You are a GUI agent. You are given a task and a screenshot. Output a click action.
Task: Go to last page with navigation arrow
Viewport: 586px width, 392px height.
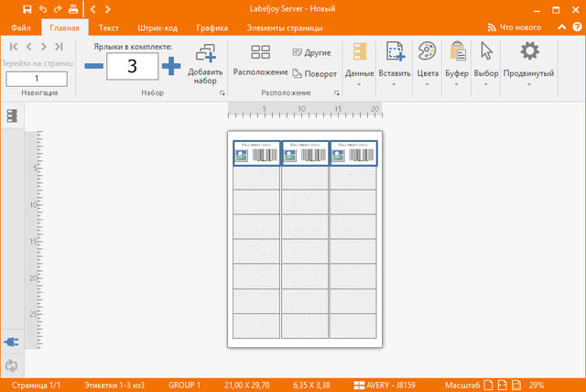pos(59,46)
